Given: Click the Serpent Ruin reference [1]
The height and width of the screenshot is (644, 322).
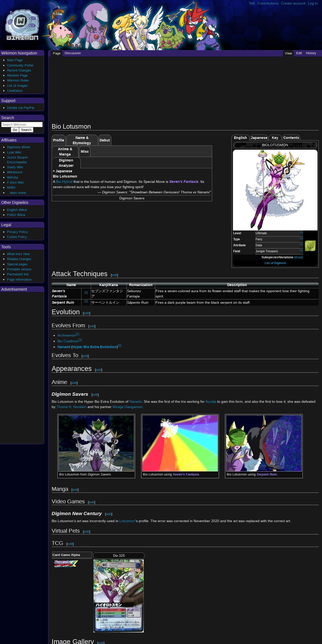Looking at the screenshot, I should [86, 301].
